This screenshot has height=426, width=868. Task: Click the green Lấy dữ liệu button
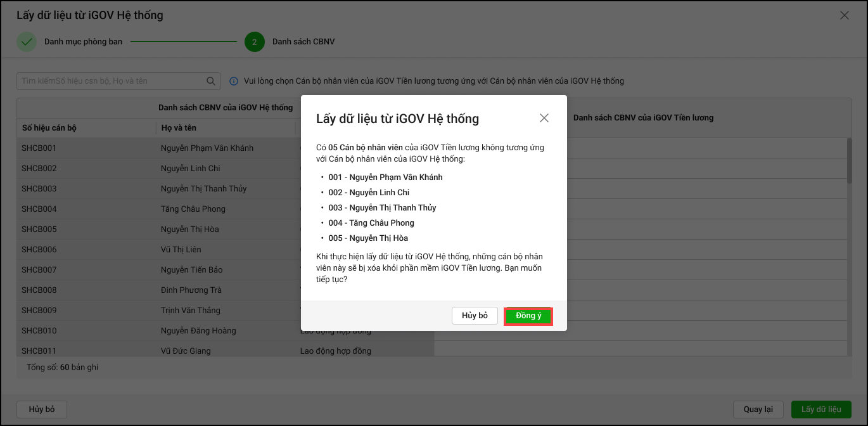coord(821,410)
